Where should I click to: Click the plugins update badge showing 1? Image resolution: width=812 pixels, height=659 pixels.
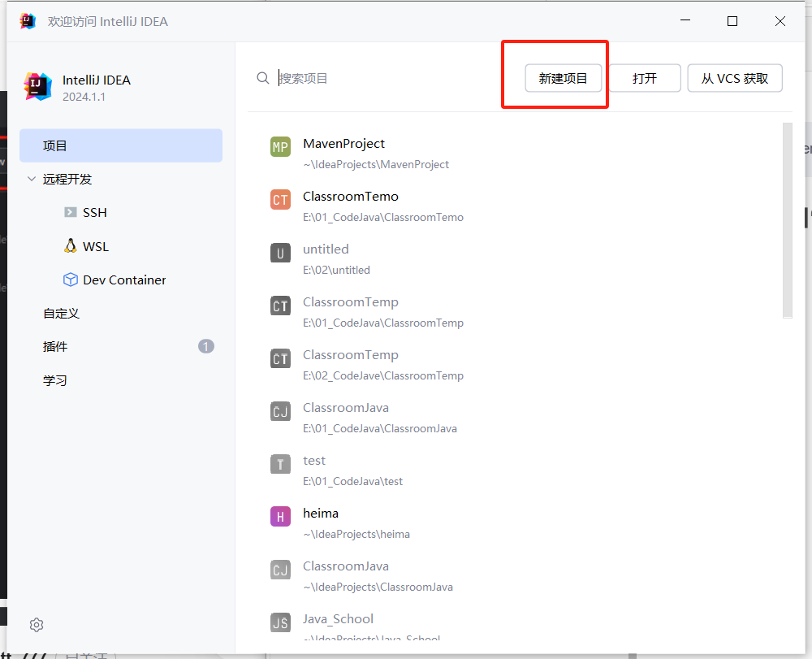click(x=206, y=346)
